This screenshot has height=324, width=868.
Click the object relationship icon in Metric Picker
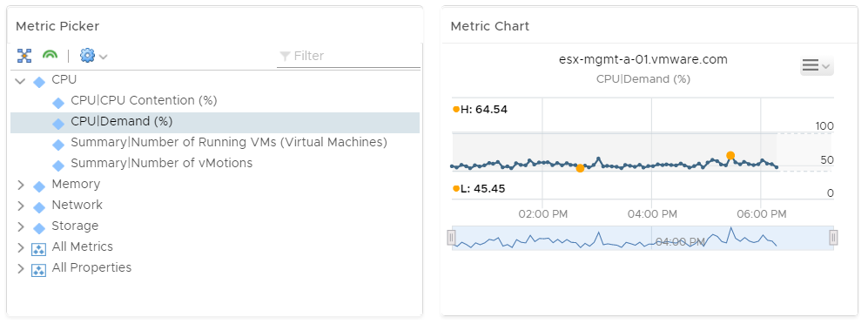click(x=24, y=56)
